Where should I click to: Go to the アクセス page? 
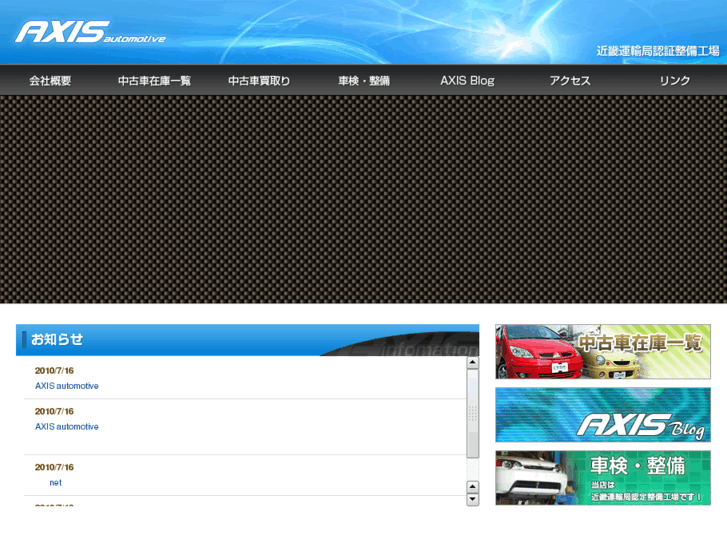[x=570, y=81]
